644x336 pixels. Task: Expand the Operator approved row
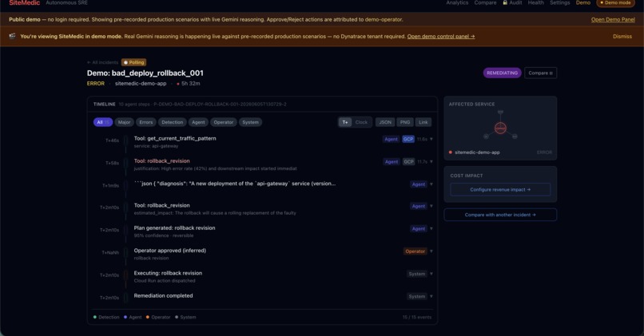point(431,251)
